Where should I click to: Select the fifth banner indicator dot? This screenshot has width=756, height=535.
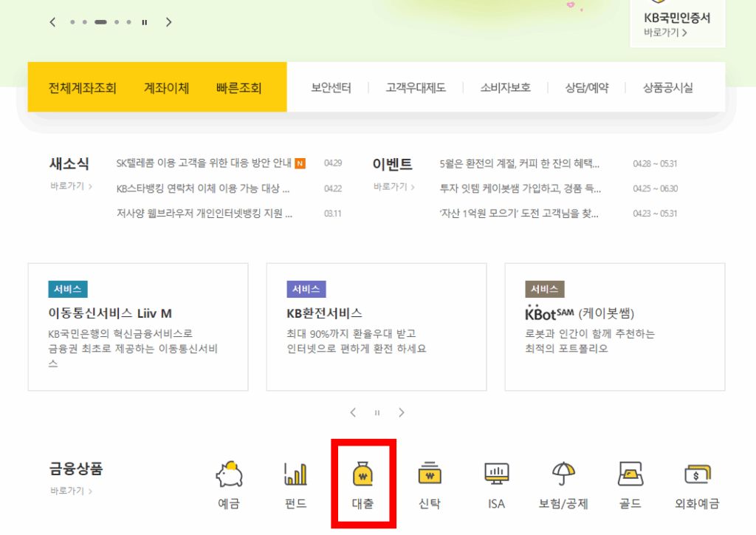[128, 22]
